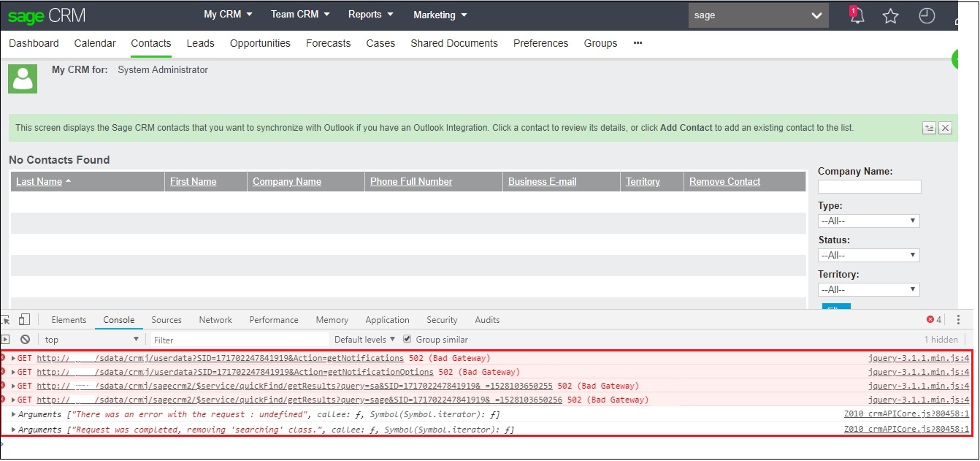The width and height of the screenshot is (980, 461).
Task: Open the notifications bell icon
Action: pos(857,15)
